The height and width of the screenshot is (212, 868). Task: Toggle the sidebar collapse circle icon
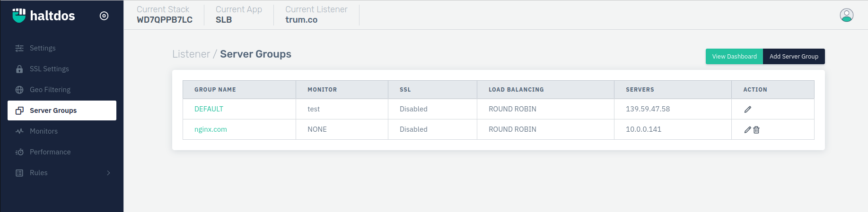[x=104, y=16]
